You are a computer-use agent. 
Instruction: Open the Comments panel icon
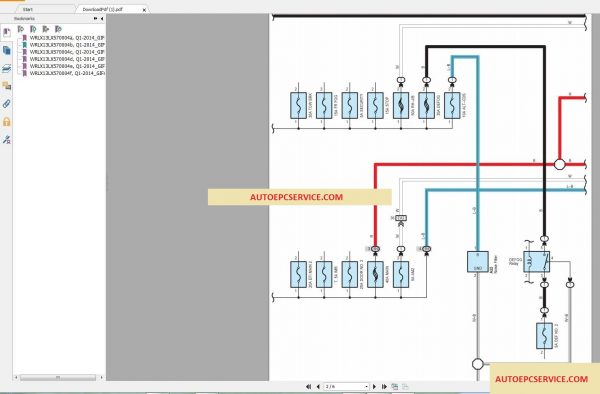point(7,86)
